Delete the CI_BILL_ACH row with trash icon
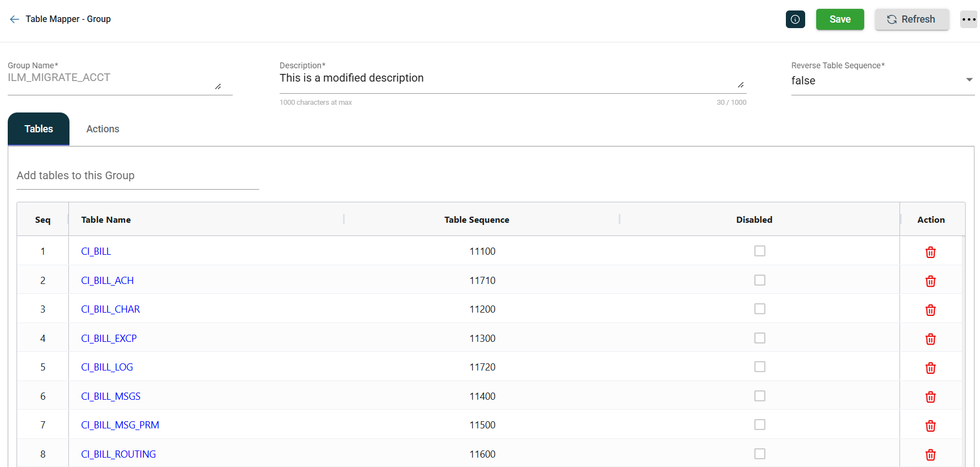 click(930, 281)
